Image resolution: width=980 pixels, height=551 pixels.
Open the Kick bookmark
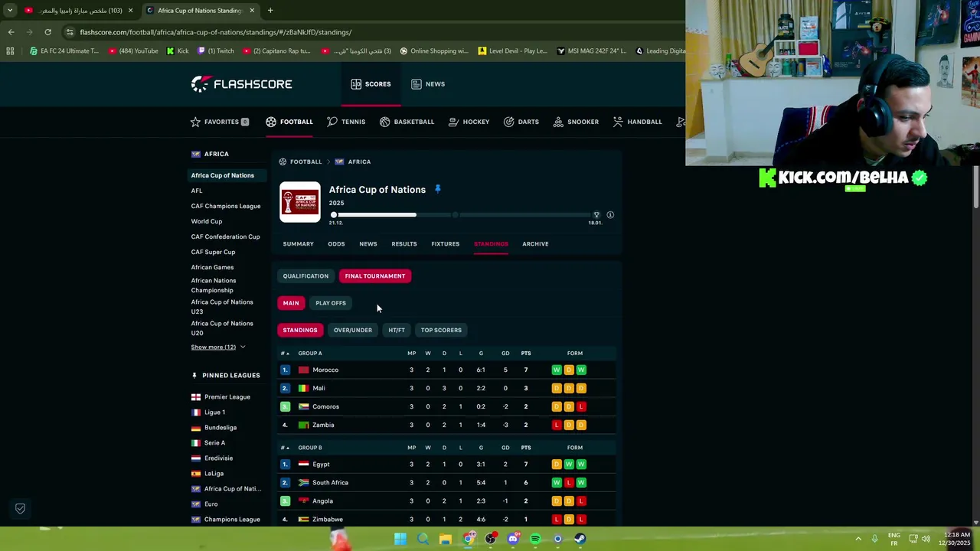(178, 51)
